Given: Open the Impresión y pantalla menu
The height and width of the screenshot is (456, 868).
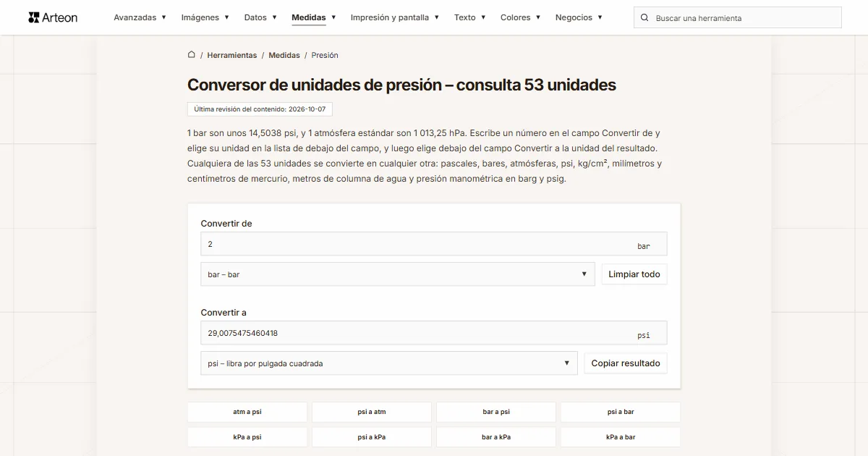Looking at the screenshot, I should click(x=395, y=17).
